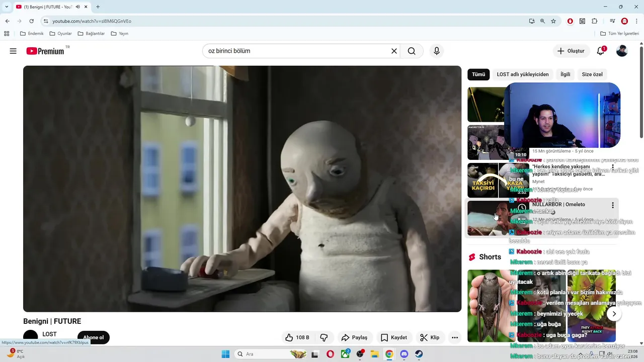This screenshot has width=644, height=362.
Task: Open the taksiyi kaçırdı video thumbnail
Action: (498, 180)
